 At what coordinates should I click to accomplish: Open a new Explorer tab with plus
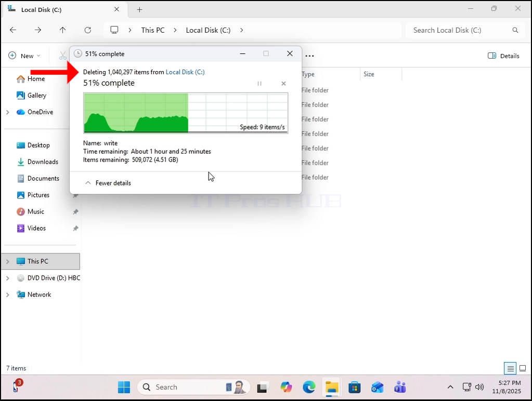click(x=139, y=9)
